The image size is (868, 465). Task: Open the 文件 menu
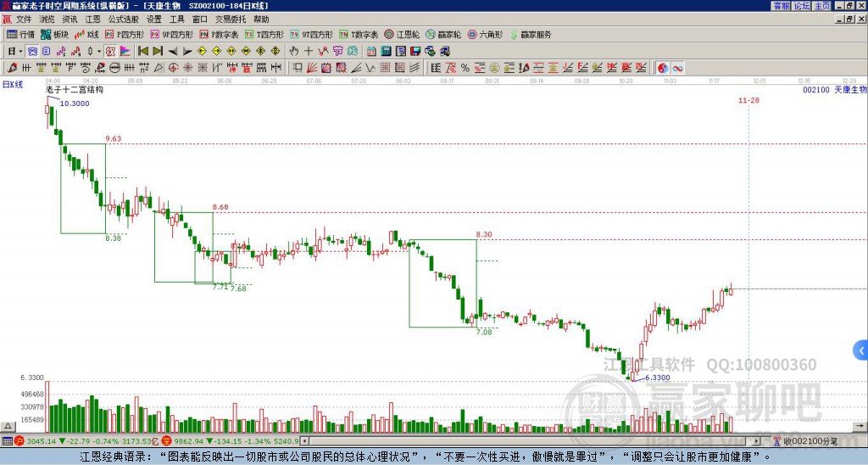pyautogui.click(x=23, y=20)
